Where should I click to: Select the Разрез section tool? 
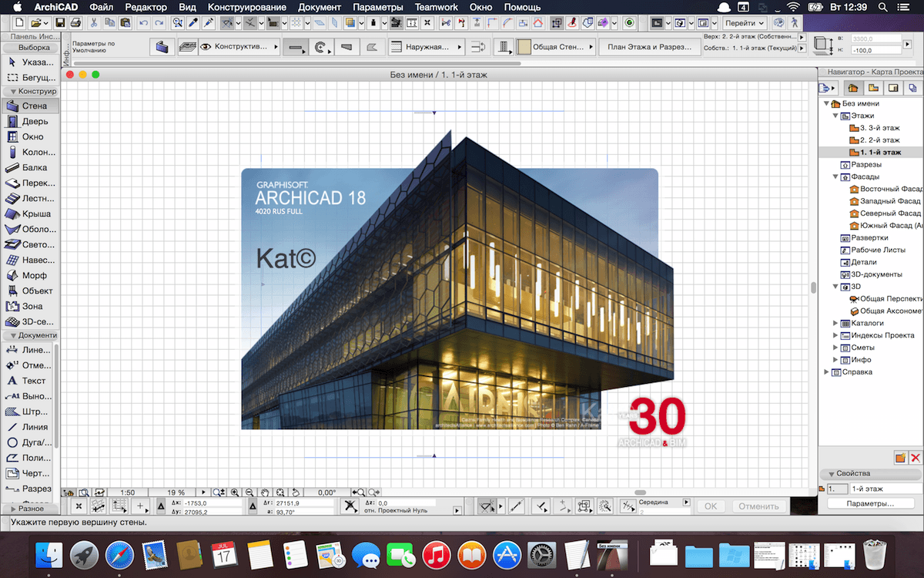pos(29,488)
